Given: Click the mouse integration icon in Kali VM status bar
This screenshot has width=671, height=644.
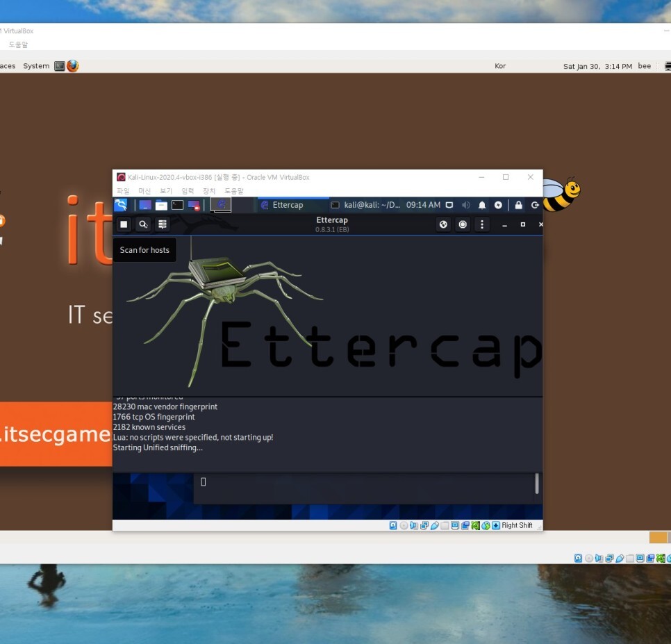Looking at the screenshot, I should 486,525.
